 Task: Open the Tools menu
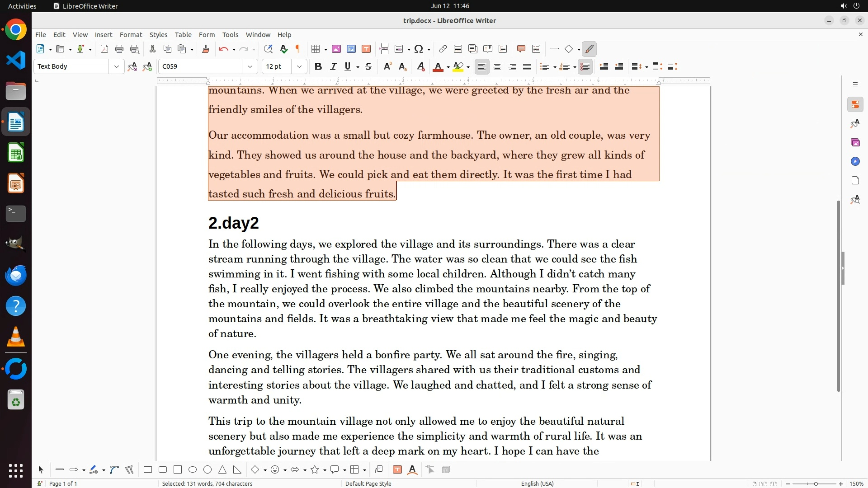pos(230,35)
